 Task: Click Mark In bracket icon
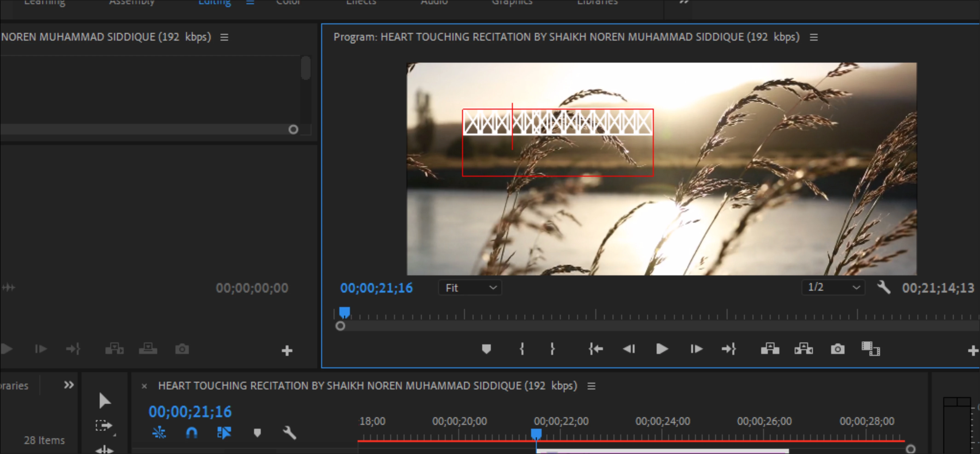coord(522,349)
